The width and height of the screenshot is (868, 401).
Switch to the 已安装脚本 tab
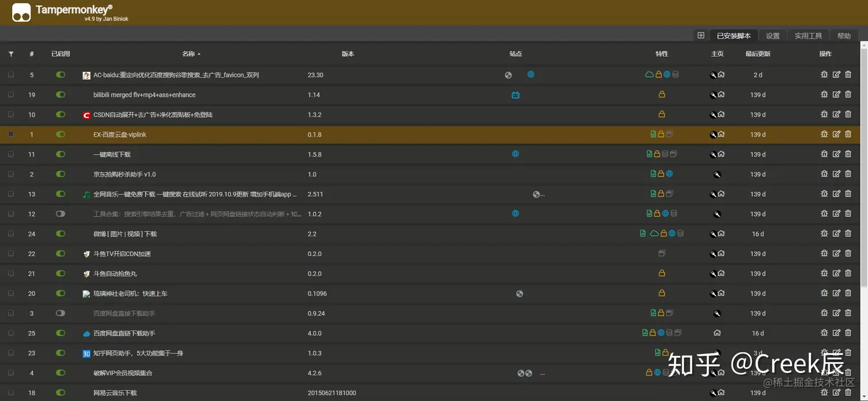(734, 36)
